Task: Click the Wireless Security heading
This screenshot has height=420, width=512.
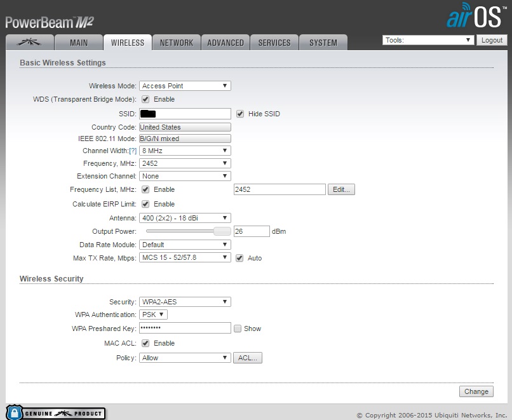Action: point(51,278)
